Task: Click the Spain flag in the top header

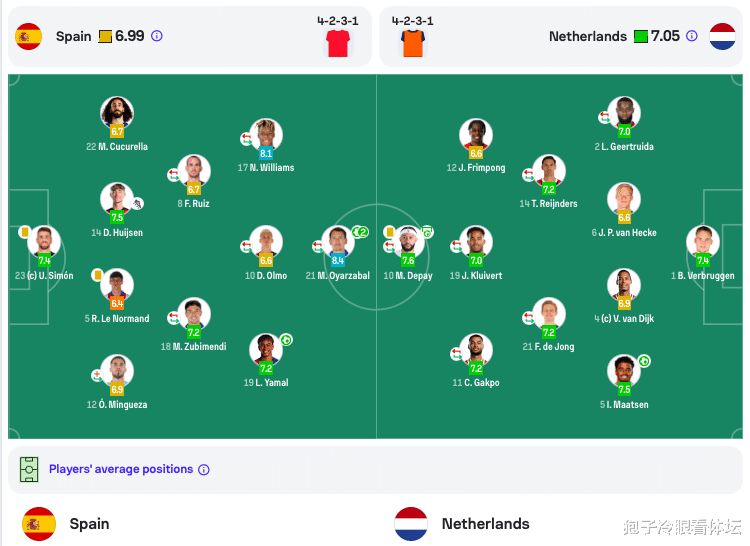Action: [x=29, y=36]
